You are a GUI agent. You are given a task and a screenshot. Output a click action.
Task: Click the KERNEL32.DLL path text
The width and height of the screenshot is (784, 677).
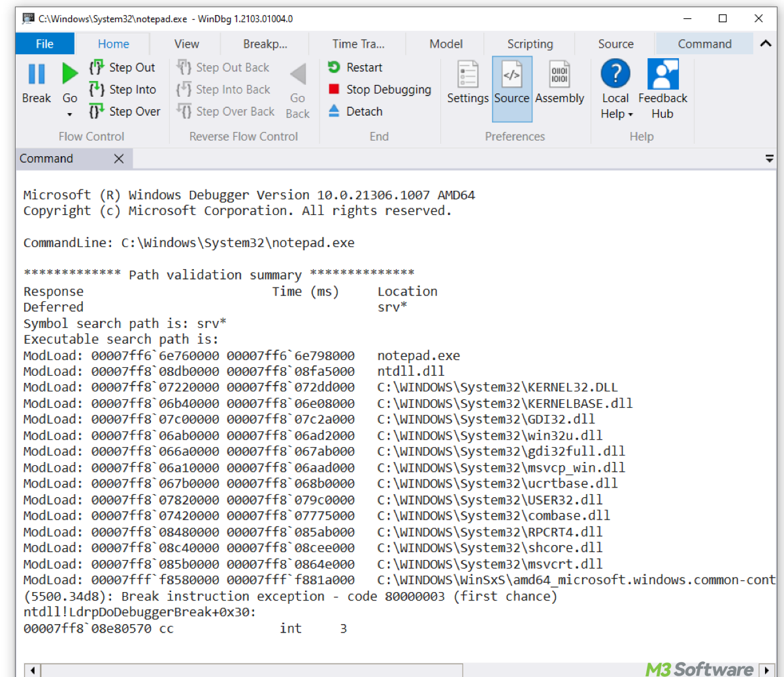[498, 388]
